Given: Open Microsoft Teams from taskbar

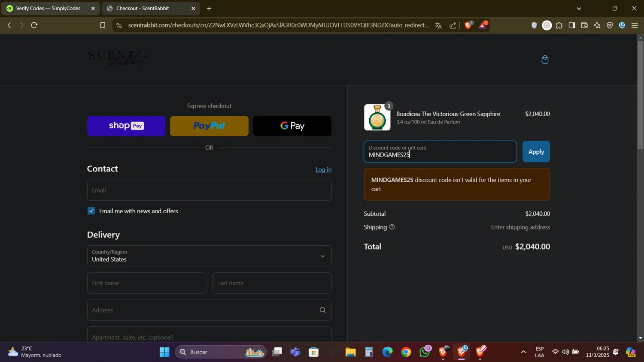Looking at the screenshot, I should point(295,352).
